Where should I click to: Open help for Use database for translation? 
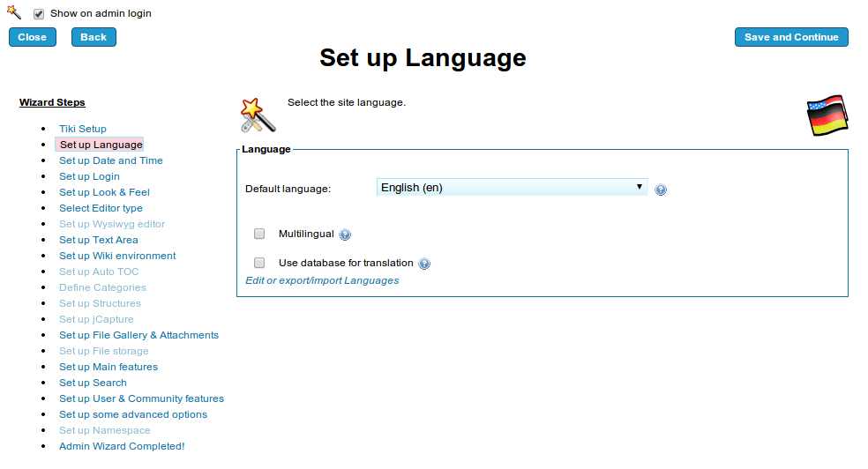click(x=424, y=264)
